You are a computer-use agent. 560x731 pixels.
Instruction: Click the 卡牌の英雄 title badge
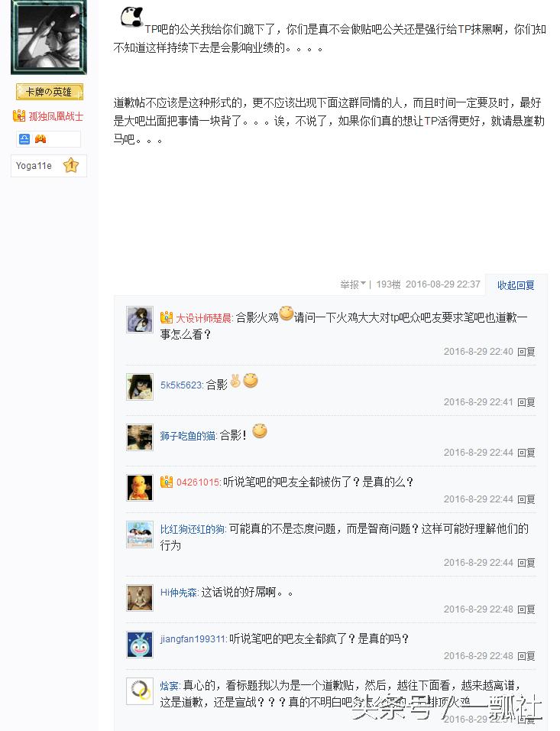pos(49,91)
